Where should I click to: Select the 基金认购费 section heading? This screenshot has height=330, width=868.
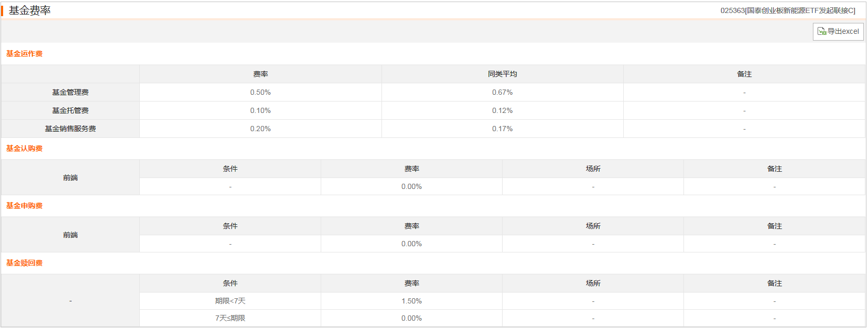24,148
